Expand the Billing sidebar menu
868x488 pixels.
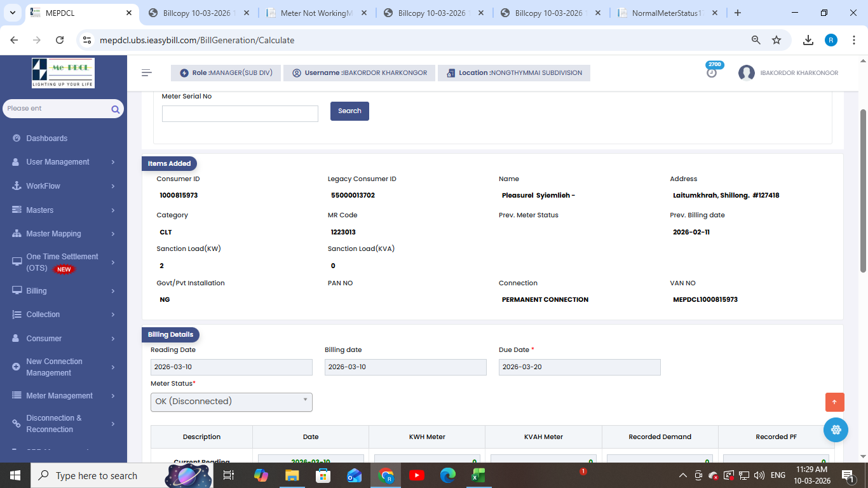coord(62,291)
